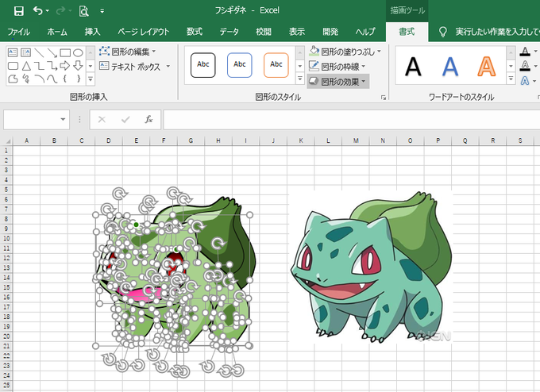Select the arc shape
Screen dimensions: 540x392
pyautogui.click(x=39, y=79)
